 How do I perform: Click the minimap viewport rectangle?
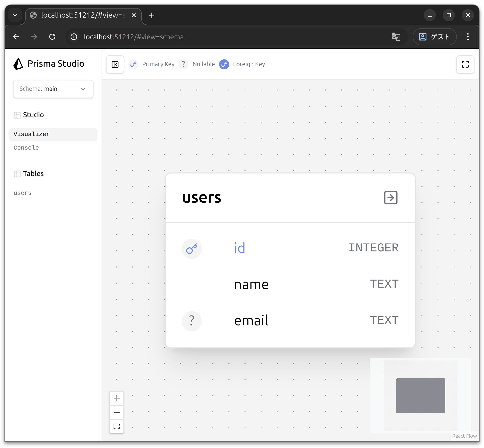pos(420,395)
